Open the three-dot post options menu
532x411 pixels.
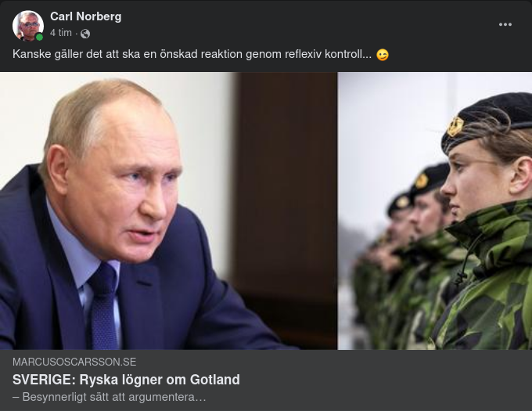point(505,24)
